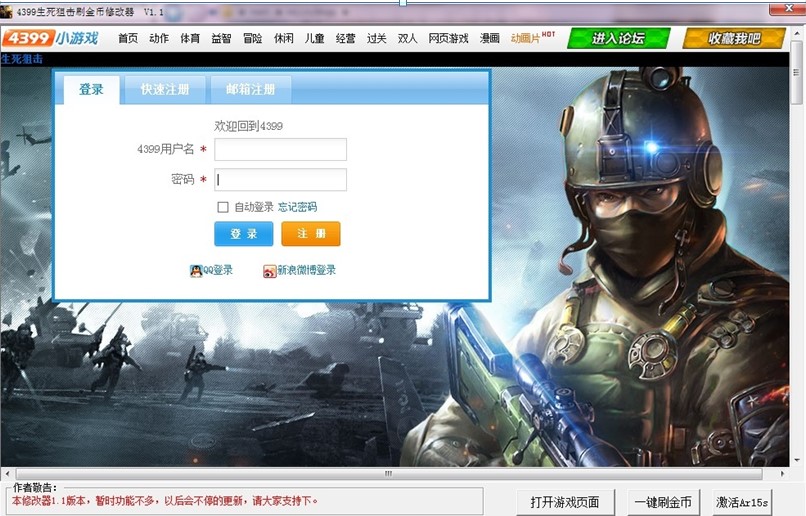Click the 生死狙击 breadcrumb link
The image size is (806, 516).
pos(22,59)
